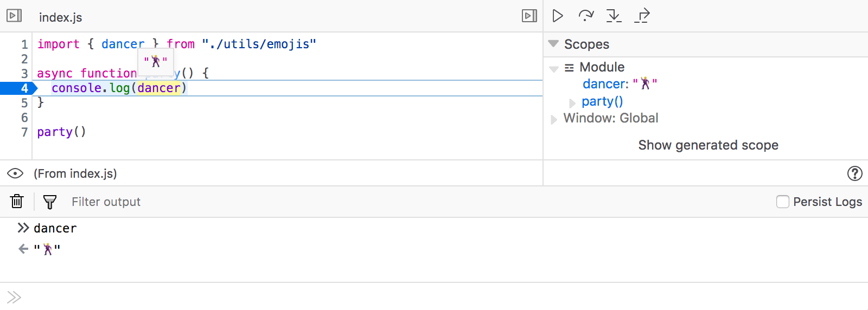Enable the Persist Logs checkbox

[x=783, y=202]
